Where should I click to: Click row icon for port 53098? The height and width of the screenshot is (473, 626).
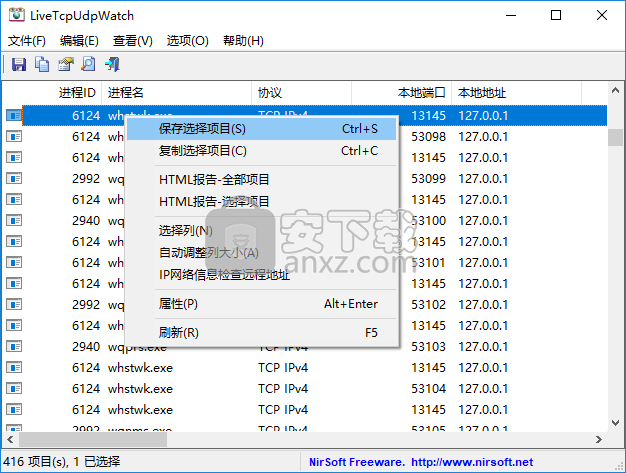pos(14,137)
